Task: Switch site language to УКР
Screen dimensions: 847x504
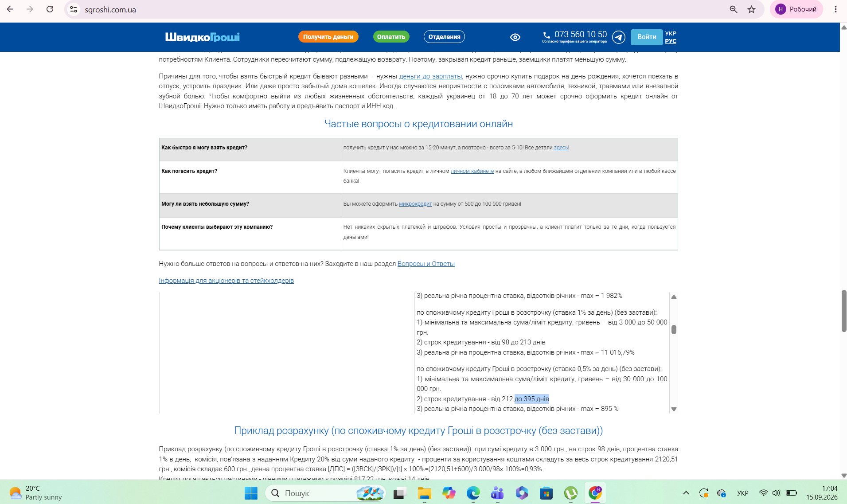Action: coord(671,33)
